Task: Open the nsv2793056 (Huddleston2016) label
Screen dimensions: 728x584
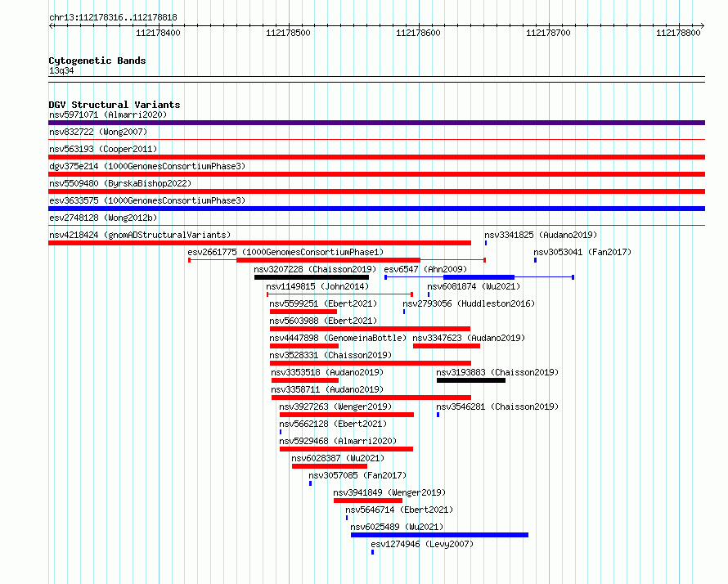Action: click(469, 303)
